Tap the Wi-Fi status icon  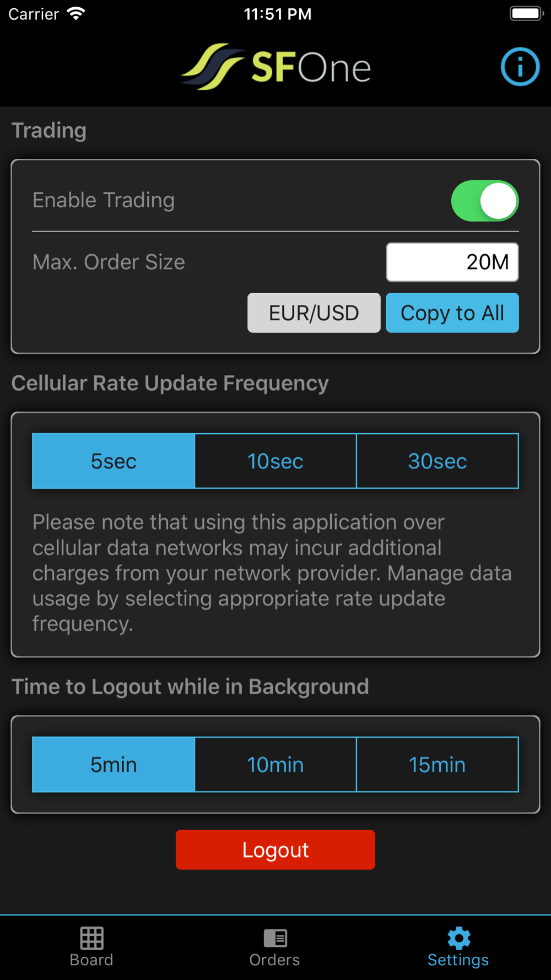tap(76, 14)
